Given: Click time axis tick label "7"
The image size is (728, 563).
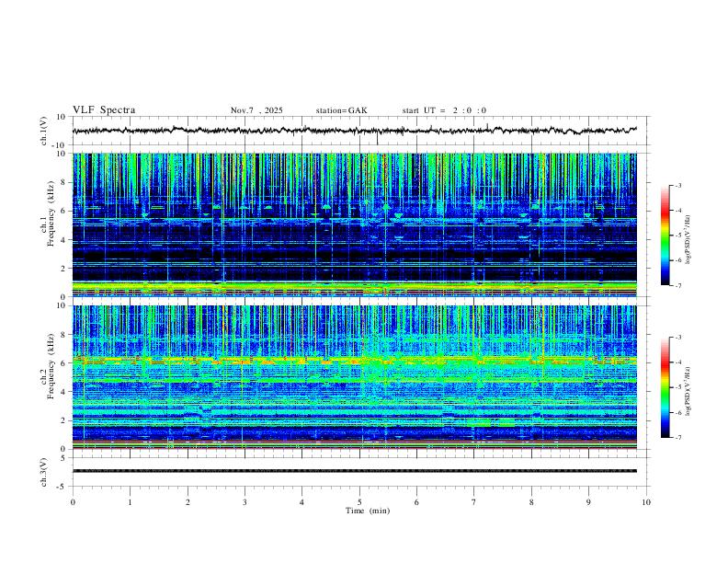Looking at the screenshot, I should click(x=474, y=502).
